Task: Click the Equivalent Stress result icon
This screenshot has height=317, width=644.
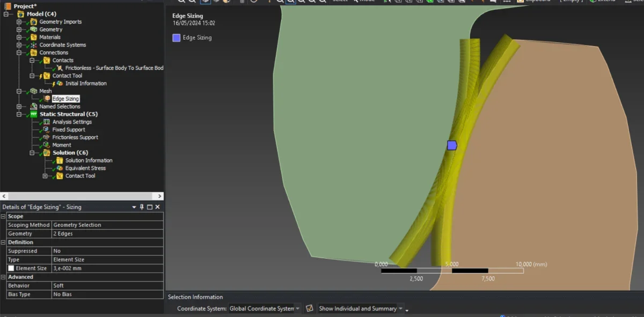Action: 60,168
